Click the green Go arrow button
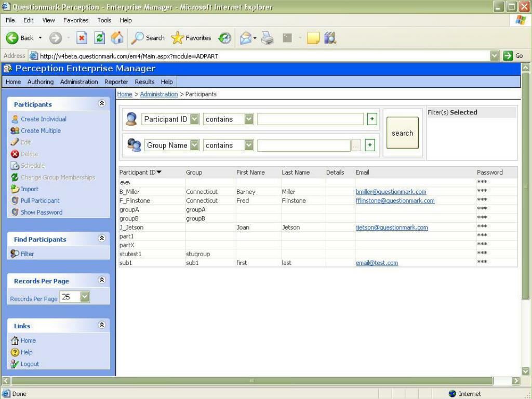This screenshot has height=399, width=532. pos(508,56)
